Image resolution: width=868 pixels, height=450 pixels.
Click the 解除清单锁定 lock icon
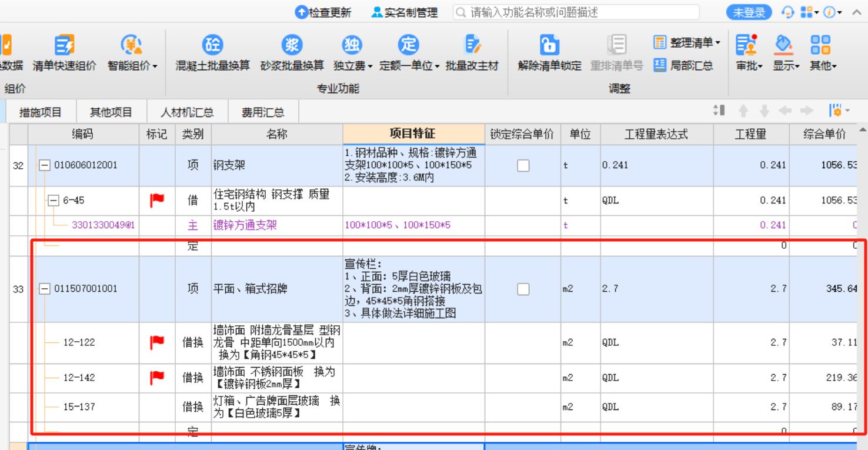[549, 45]
